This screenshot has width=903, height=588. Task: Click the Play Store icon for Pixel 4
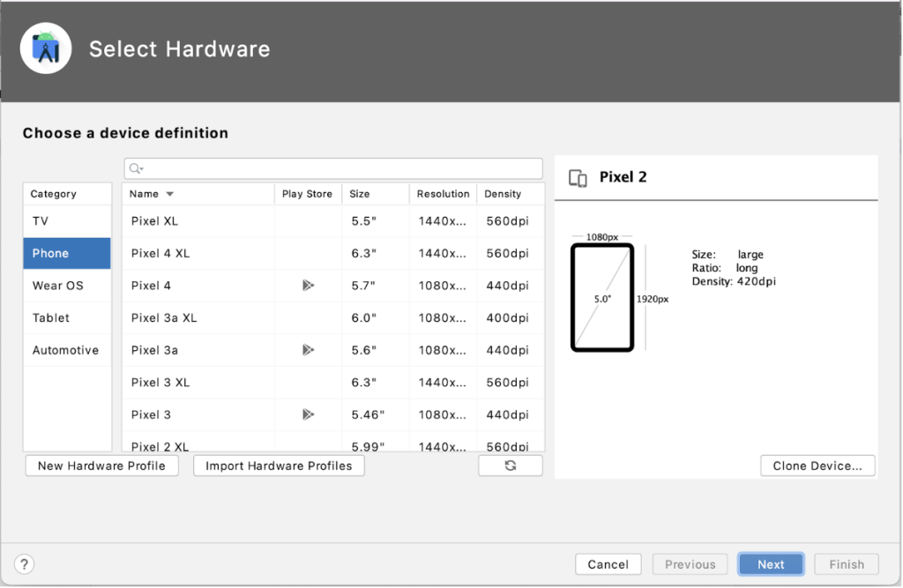pyautogui.click(x=307, y=286)
